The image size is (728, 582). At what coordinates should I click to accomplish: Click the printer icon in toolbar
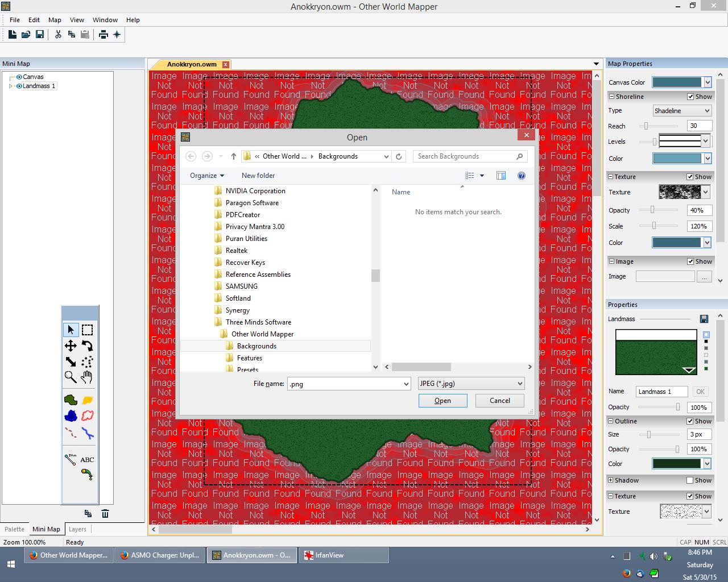[103, 35]
